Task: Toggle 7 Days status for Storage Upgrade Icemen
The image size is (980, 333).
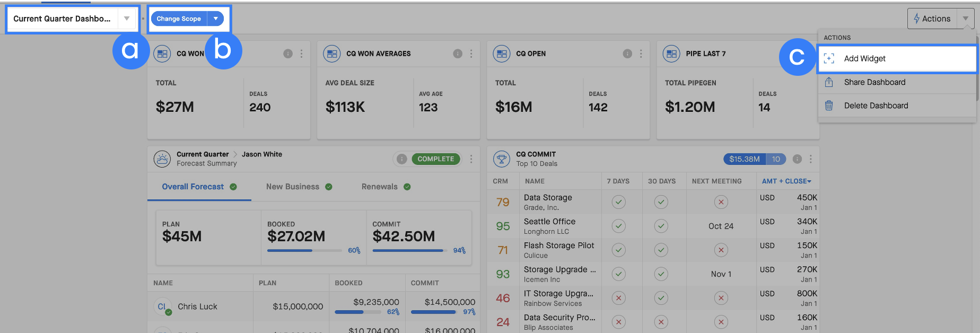Action: point(618,274)
